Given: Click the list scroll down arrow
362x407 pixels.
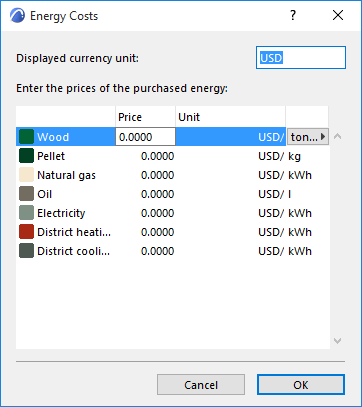Looking at the screenshot, I should click(x=337, y=341).
